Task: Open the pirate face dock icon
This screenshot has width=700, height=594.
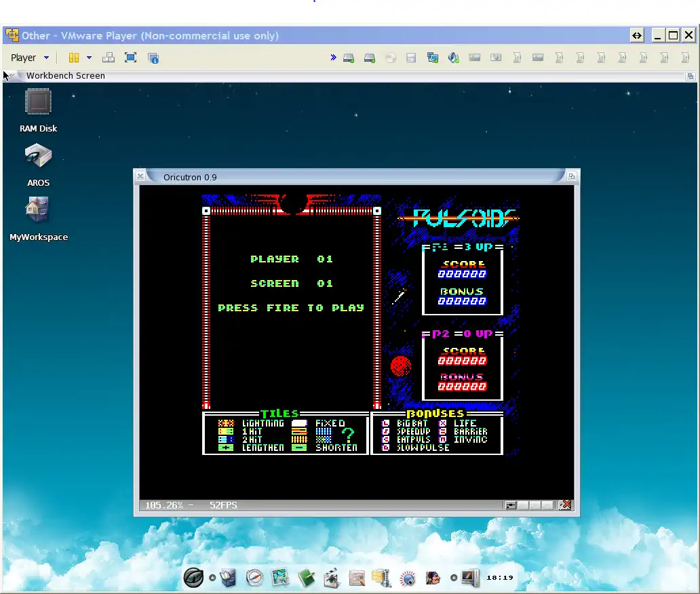Action: [x=433, y=578]
